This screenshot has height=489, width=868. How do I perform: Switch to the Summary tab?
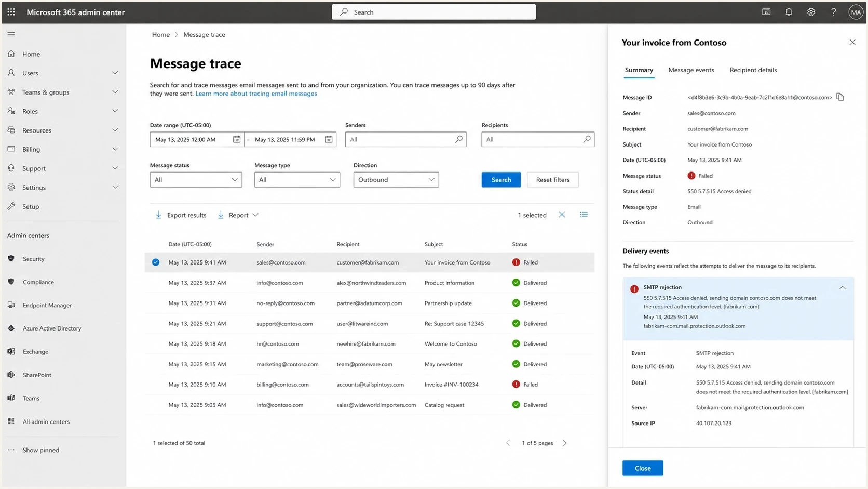(x=639, y=70)
